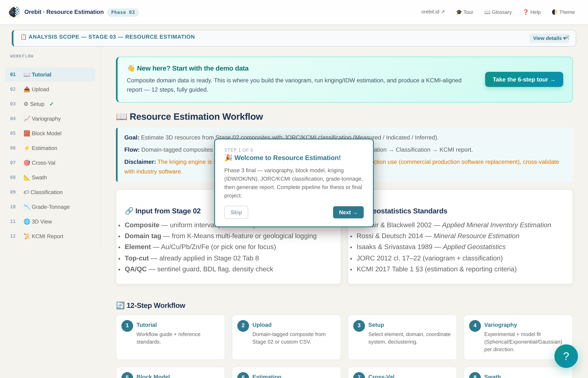Close the Analysis Scope banner
Viewport: 588px width, 378px height.
click(x=567, y=37)
